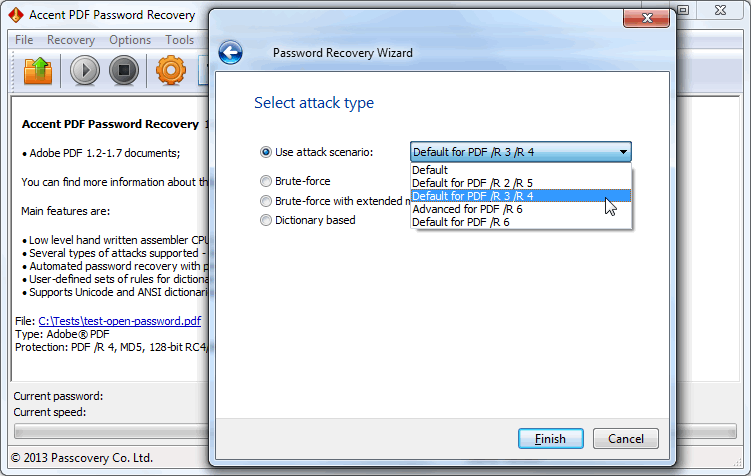
Task: Select the Use attack scenario radio button
Action: point(265,152)
